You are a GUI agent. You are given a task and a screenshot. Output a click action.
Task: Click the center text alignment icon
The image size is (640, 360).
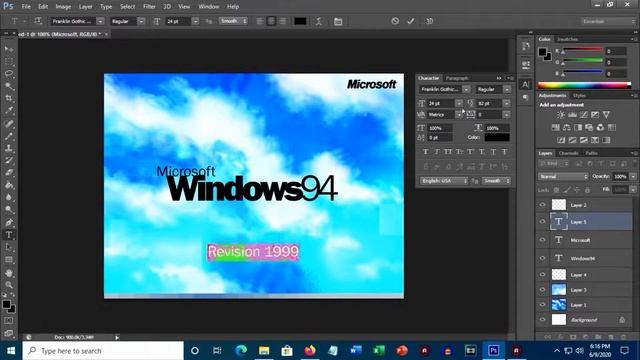271,21
